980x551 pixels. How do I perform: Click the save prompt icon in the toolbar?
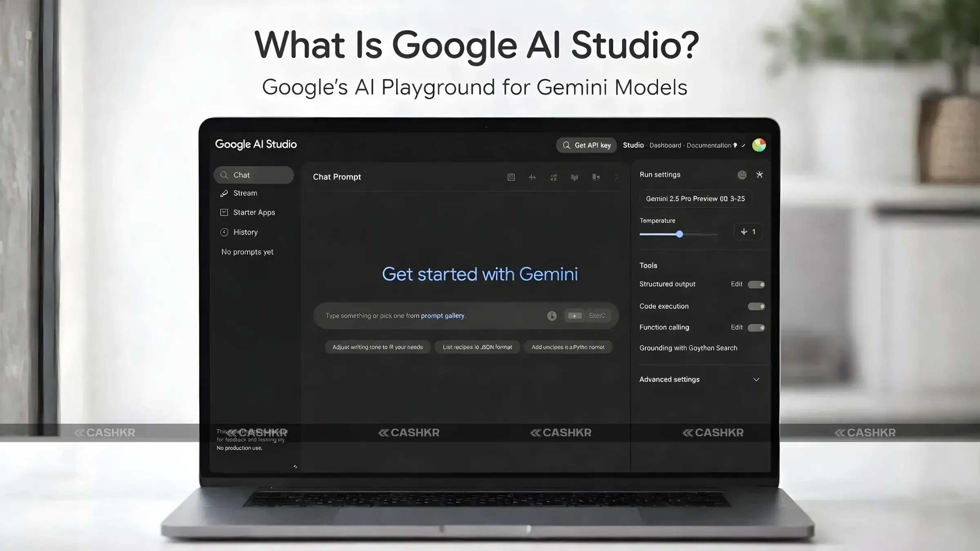click(x=575, y=177)
